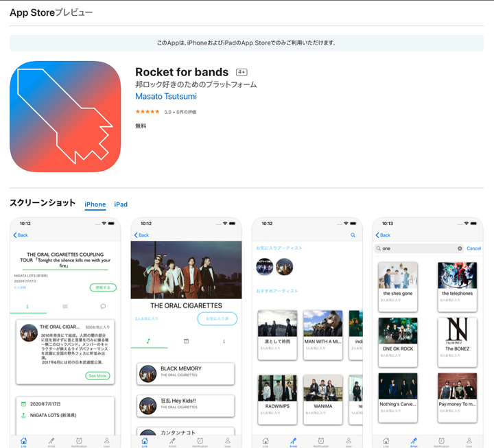494x448 pixels.
Task: Tap Artist guitar icon in first screenshot
Action: tap(51, 442)
